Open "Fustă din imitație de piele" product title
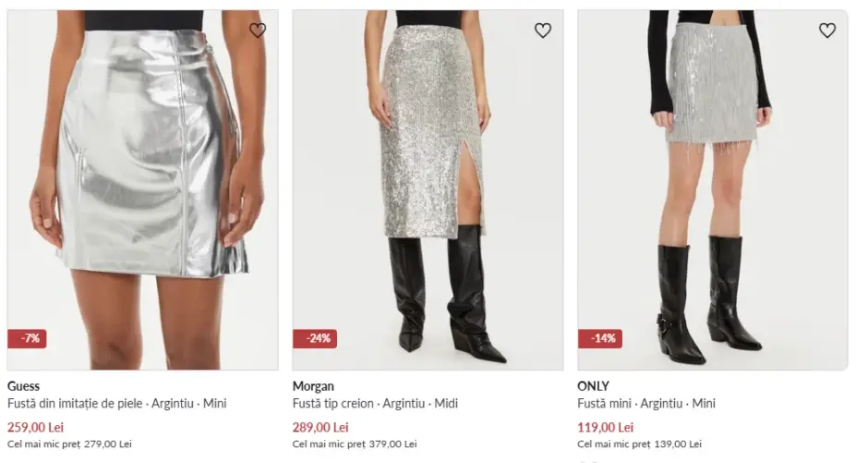868x463 pixels. pos(116,404)
